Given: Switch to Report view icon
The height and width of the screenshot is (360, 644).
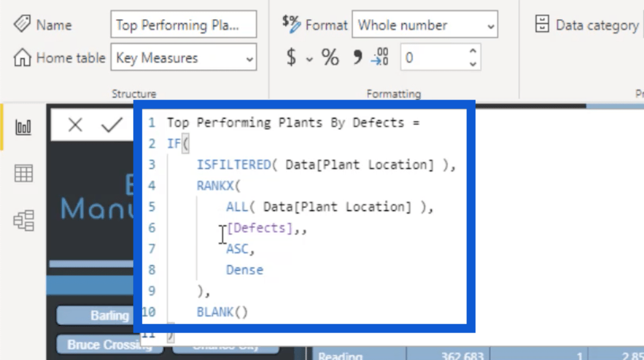Looking at the screenshot, I should click(x=23, y=127).
